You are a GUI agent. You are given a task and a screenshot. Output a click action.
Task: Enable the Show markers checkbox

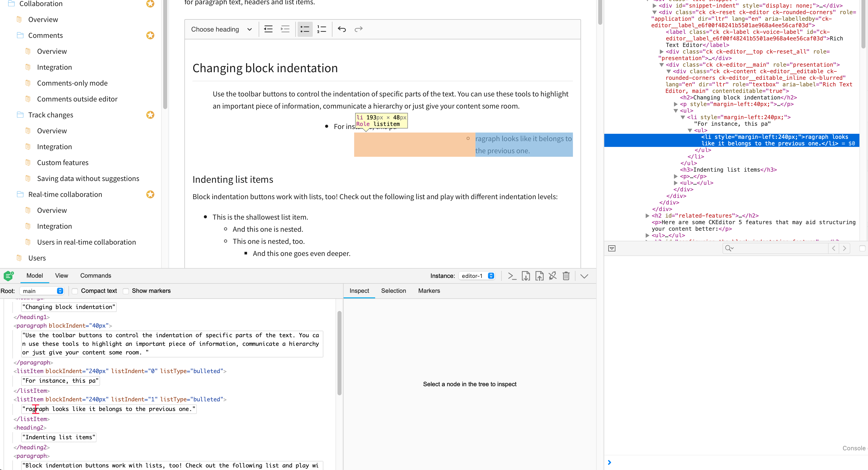pyautogui.click(x=125, y=291)
